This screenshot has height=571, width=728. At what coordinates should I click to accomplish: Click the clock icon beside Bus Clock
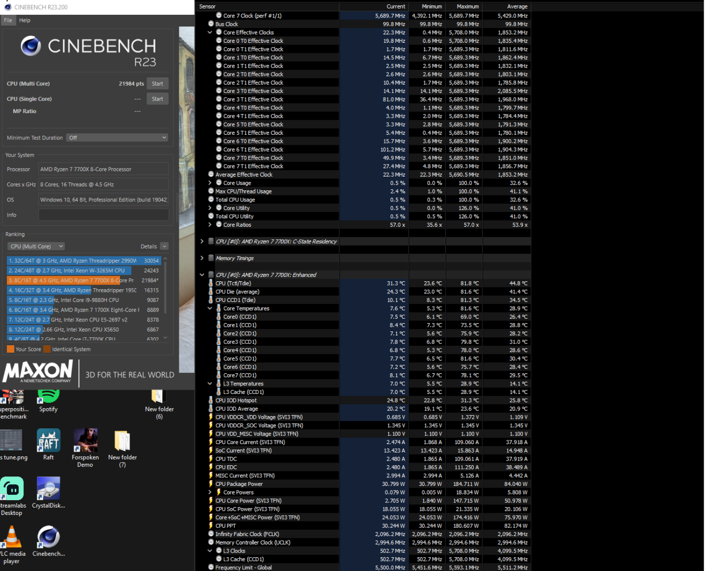point(211,24)
